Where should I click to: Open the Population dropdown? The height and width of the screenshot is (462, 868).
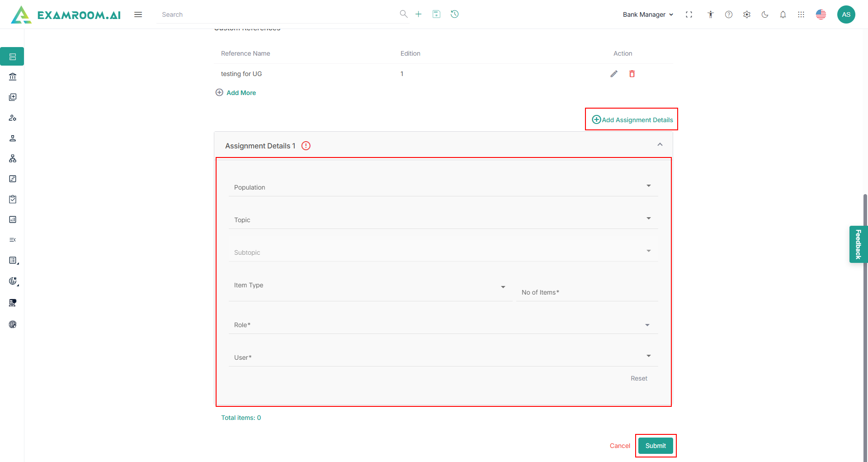pyautogui.click(x=443, y=186)
